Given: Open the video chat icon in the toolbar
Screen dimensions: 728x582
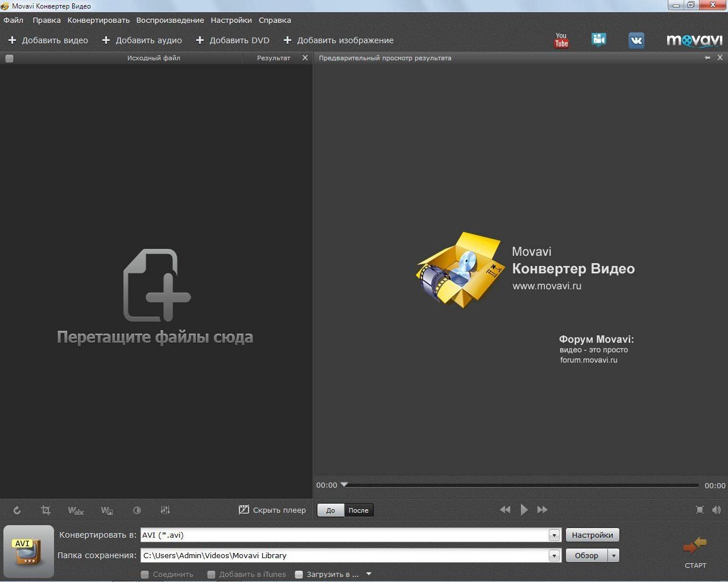Looking at the screenshot, I should pyautogui.click(x=598, y=40).
